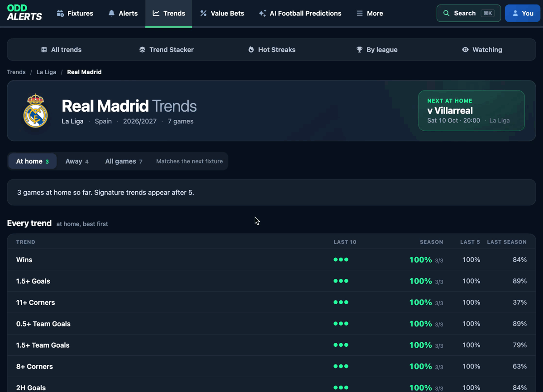
Task: Click the Odd Alerts logo
Action: tap(24, 13)
